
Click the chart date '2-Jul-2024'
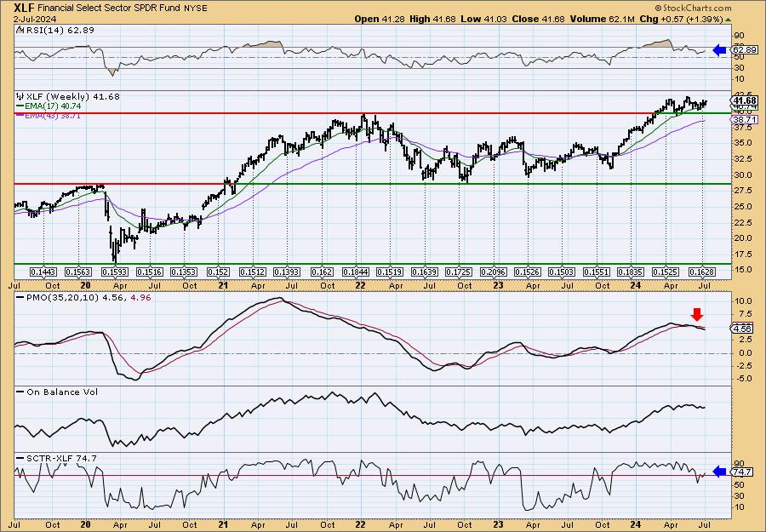[35, 19]
